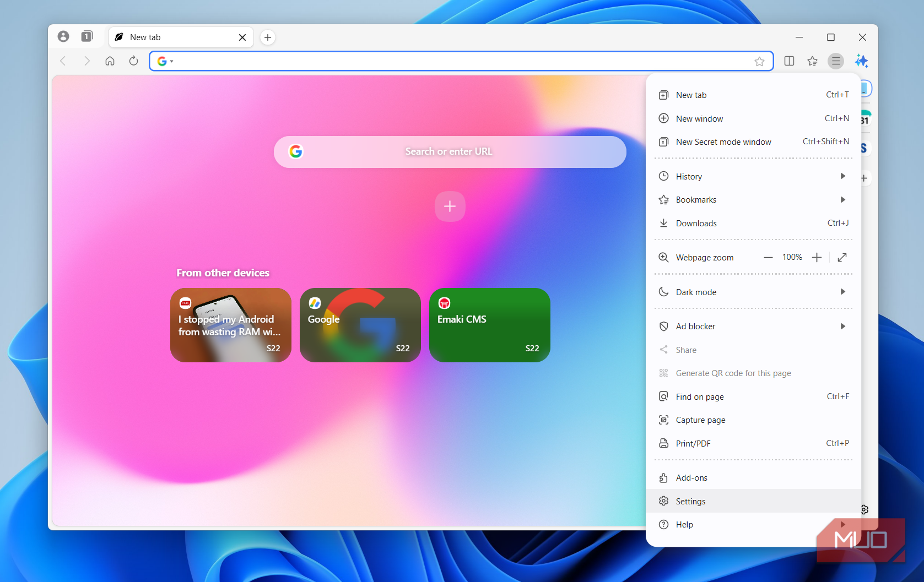This screenshot has height=582, width=924.
Task: Expand the Help submenu
Action: tap(753, 525)
